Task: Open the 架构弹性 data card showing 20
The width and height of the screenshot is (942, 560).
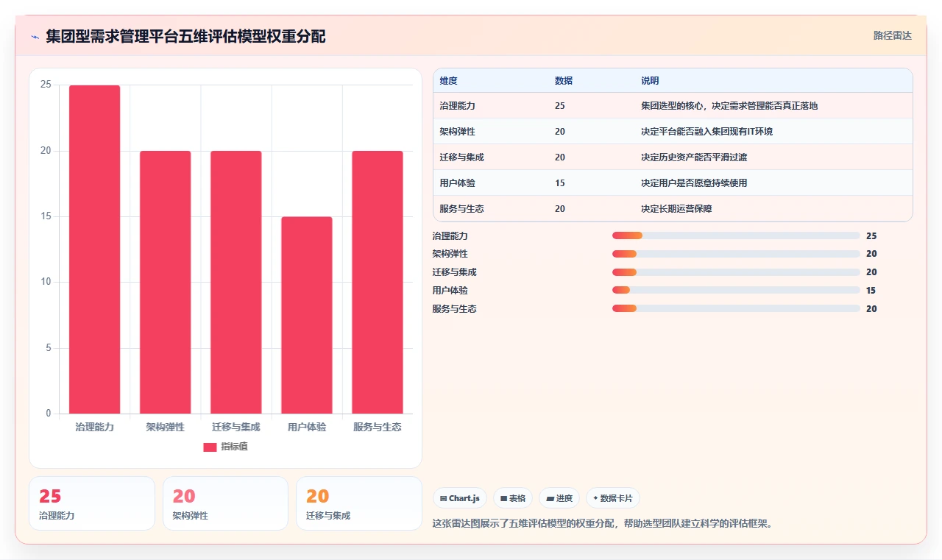Action: tap(225, 503)
